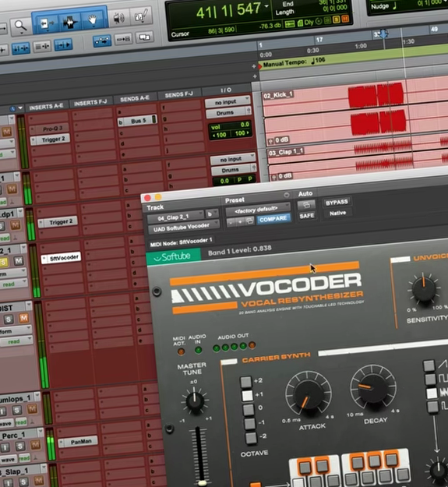Click the preset copy settings icon beside COMPARE
The image size is (448, 487).
coord(249,221)
